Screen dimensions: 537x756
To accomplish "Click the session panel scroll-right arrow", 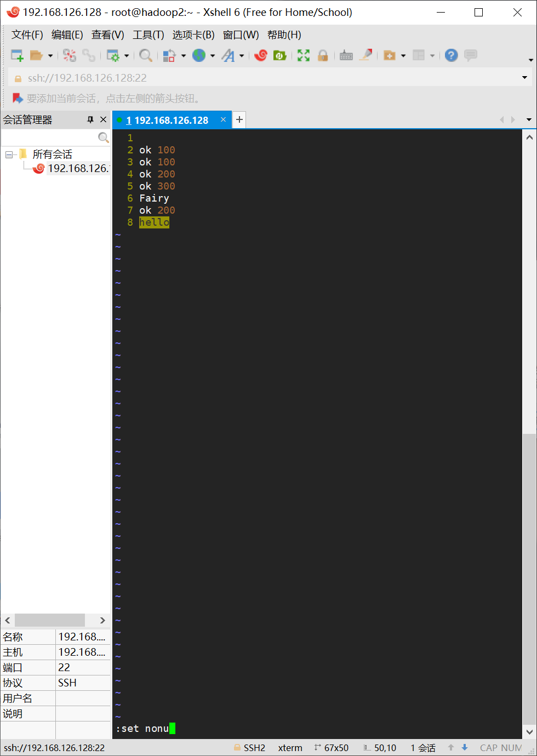I will tap(102, 620).
